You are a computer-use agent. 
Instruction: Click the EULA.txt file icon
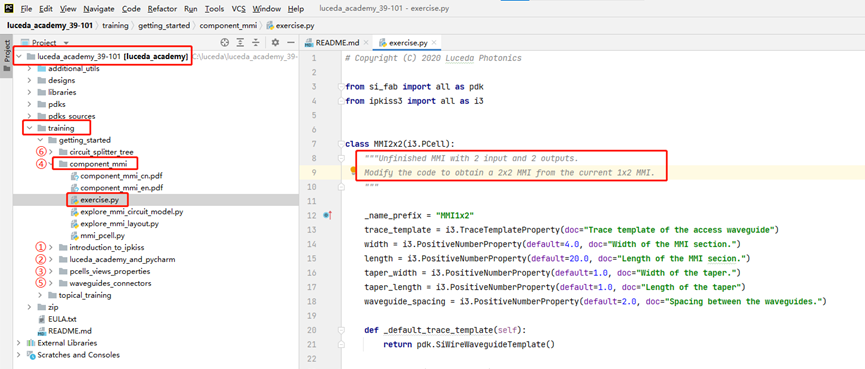(42, 319)
